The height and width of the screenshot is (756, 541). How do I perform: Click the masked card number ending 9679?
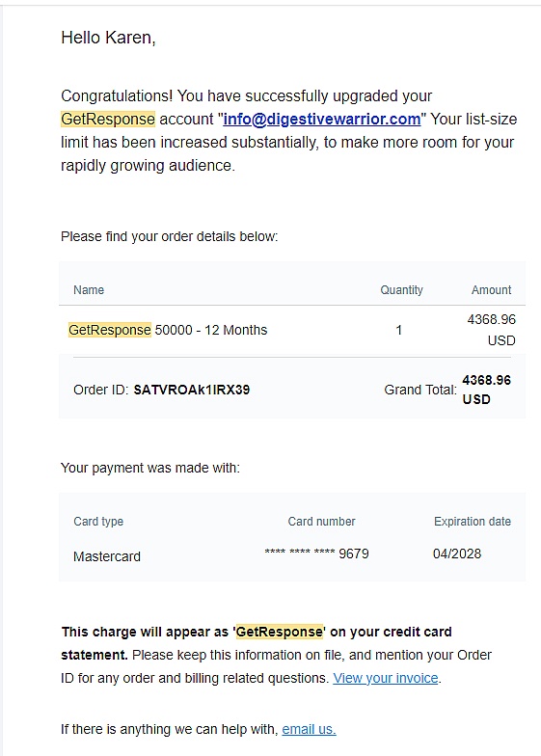click(x=316, y=553)
